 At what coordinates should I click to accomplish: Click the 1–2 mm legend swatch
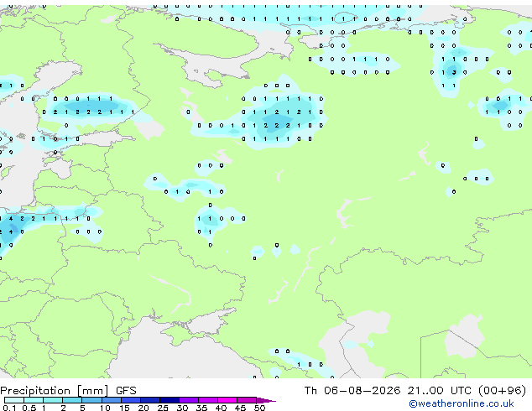point(53,400)
